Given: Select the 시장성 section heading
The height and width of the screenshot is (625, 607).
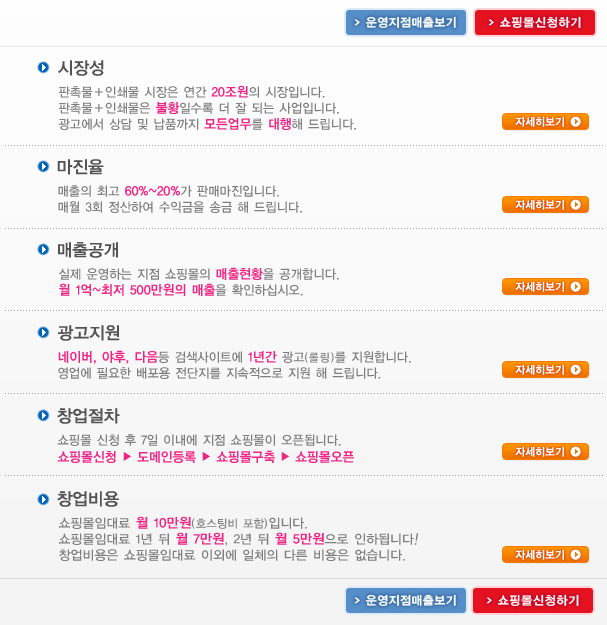Looking at the screenshot, I should click(x=81, y=67).
